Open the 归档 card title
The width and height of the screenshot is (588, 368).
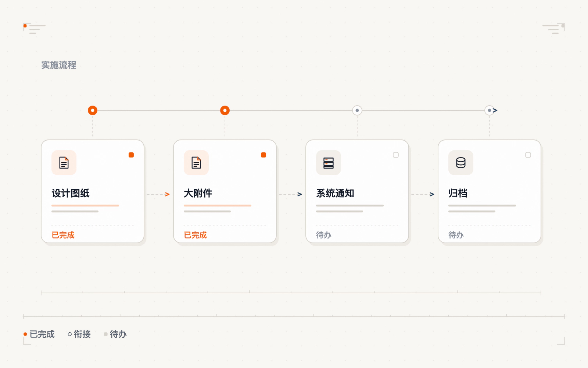click(x=458, y=193)
